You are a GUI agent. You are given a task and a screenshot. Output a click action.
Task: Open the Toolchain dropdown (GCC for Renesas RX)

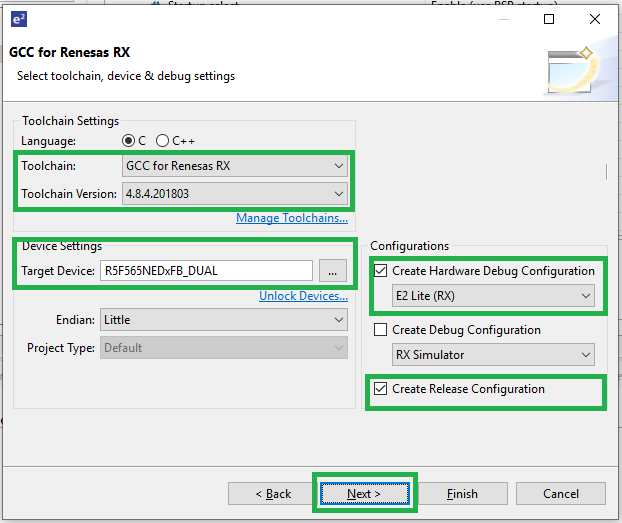[235, 165]
